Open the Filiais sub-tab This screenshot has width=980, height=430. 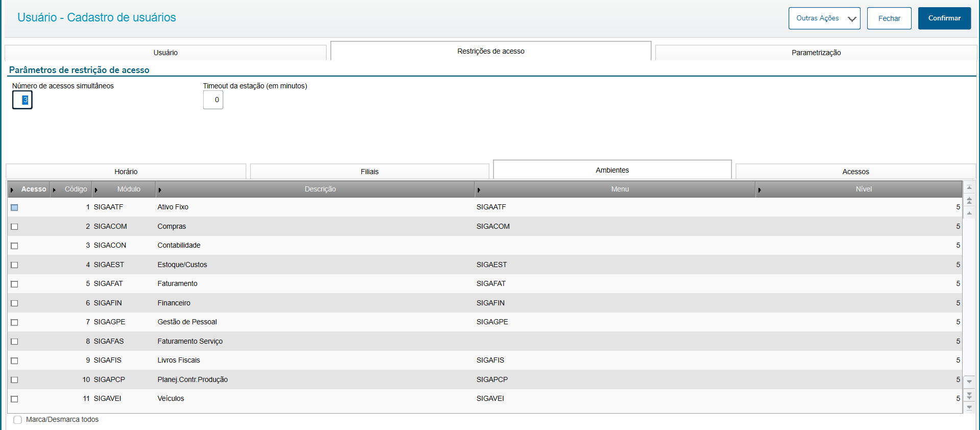pos(370,172)
